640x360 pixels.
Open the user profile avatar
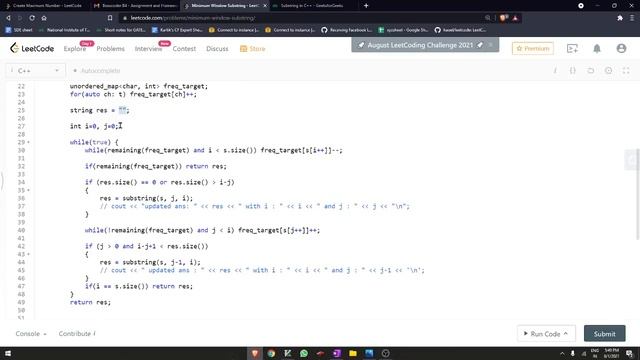tap(621, 49)
